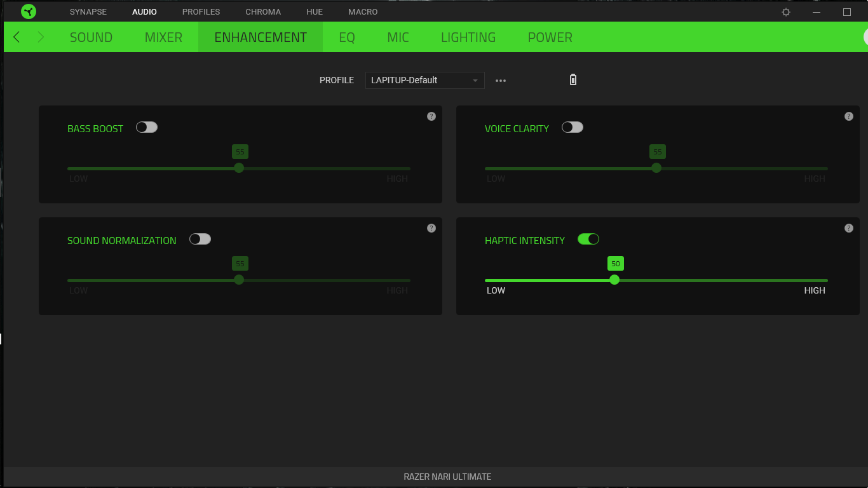This screenshot has height=488, width=868.
Task: Switch to the Lighting tab
Action: pos(468,37)
